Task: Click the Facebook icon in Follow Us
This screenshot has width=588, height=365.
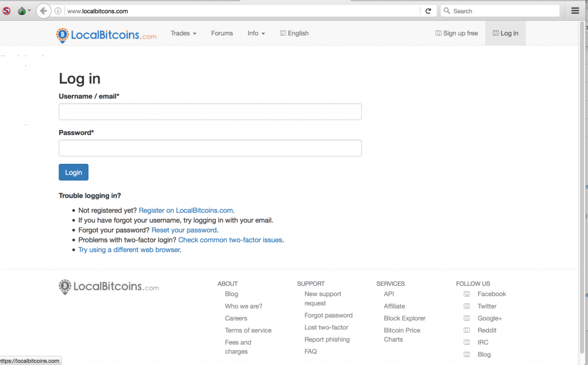Action: (466, 294)
